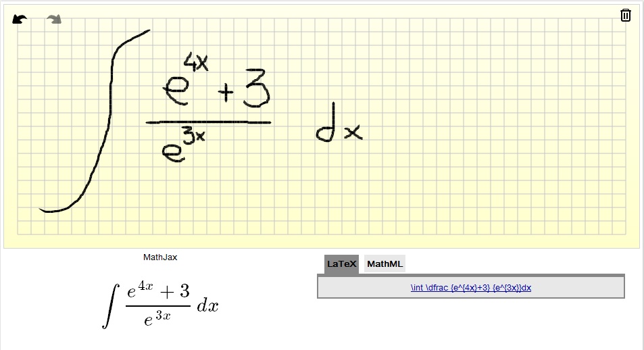Select the LaTeX tab

pos(341,264)
